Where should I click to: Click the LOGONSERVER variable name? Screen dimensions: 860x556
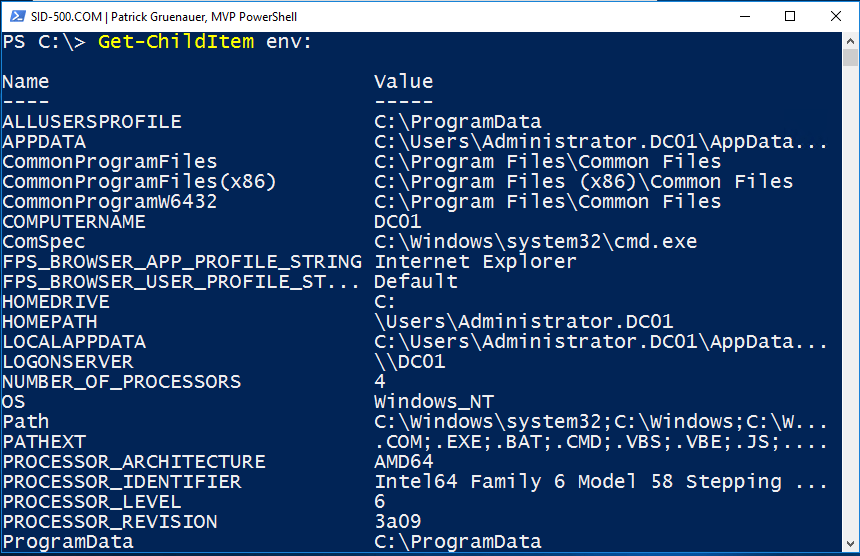(68, 362)
